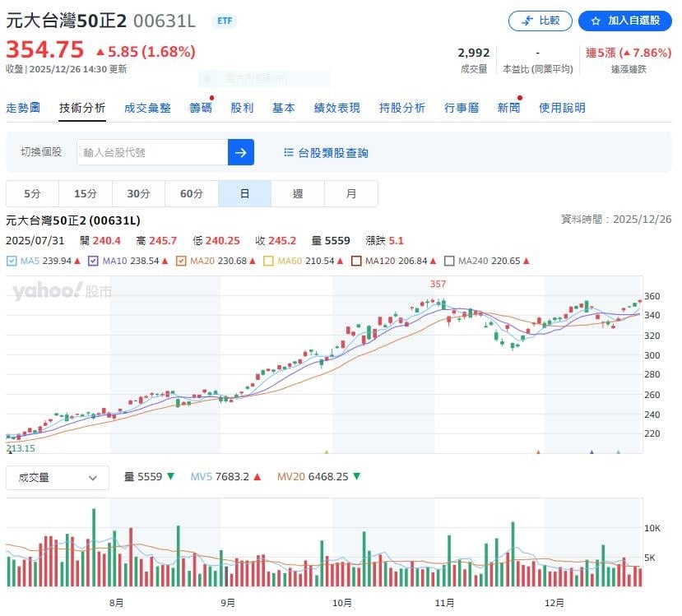Open the 新聞 tab
The width and height of the screenshot is (682, 616).
[x=508, y=107]
